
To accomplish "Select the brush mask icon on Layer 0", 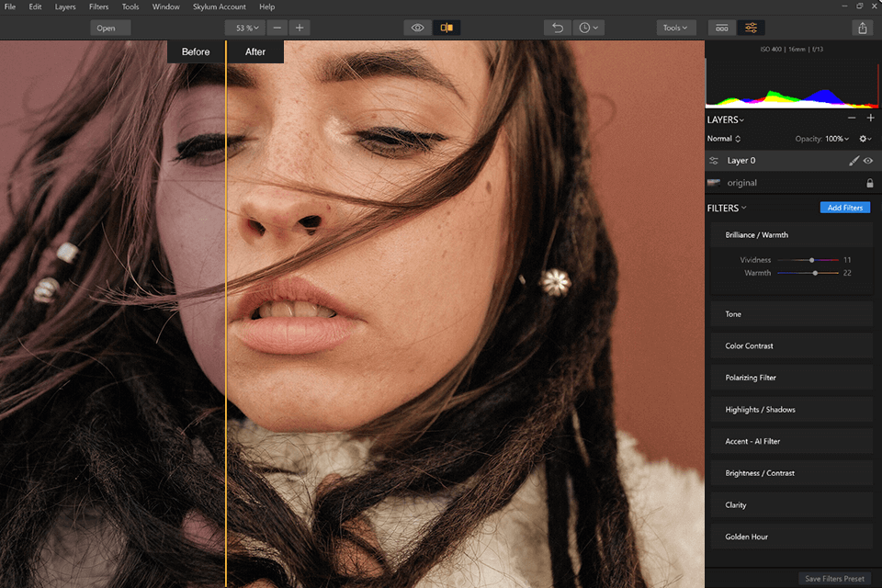I will (854, 161).
